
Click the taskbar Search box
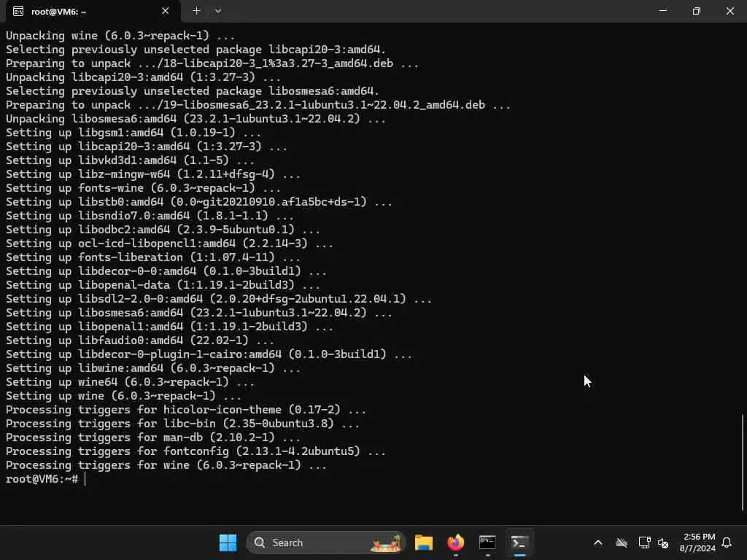pos(325,542)
